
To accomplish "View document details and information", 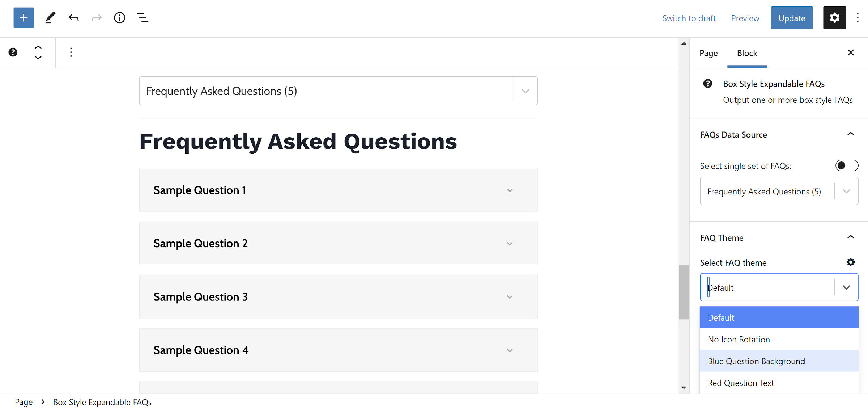I will (x=119, y=17).
